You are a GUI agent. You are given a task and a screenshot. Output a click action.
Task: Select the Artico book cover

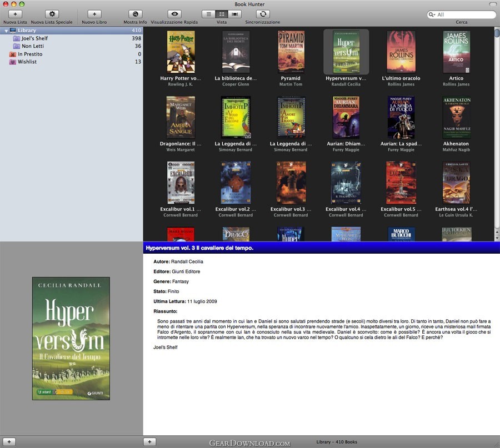point(456,52)
